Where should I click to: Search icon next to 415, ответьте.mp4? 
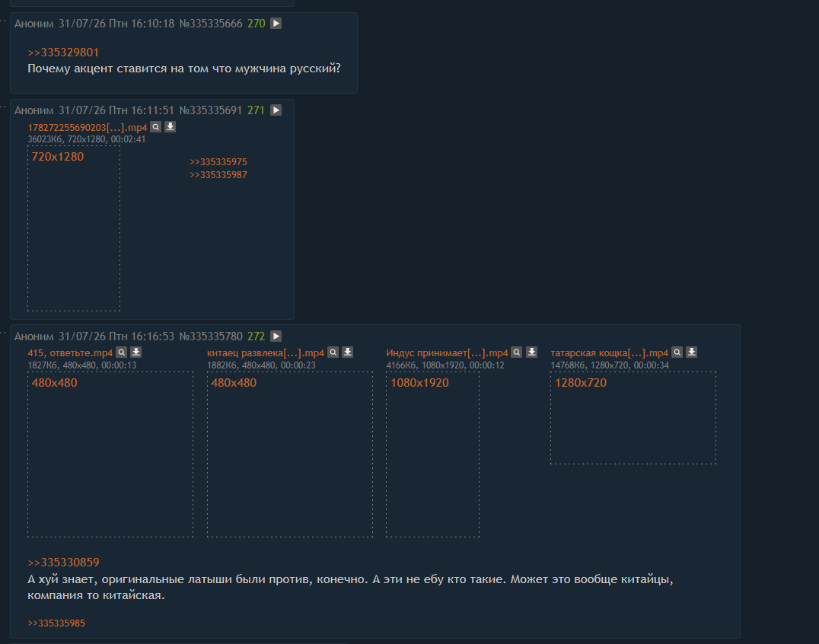point(121,352)
